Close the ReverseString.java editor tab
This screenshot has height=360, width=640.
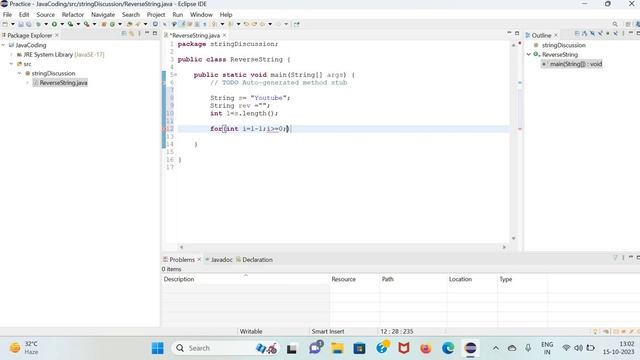224,36
